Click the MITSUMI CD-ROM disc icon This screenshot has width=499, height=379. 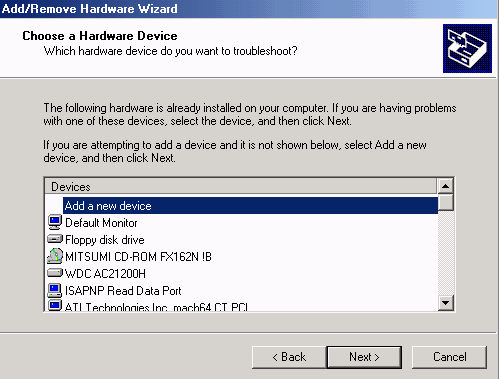tap(55, 256)
